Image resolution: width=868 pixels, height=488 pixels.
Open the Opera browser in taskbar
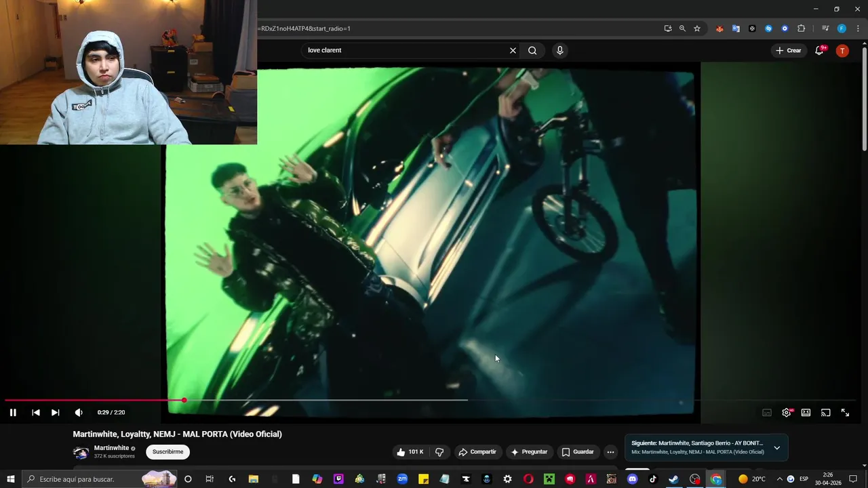528,479
